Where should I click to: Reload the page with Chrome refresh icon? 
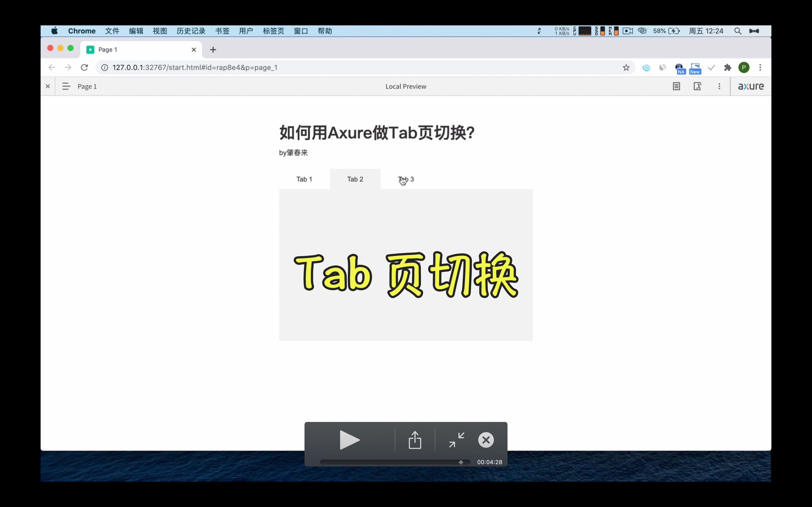coord(84,67)
